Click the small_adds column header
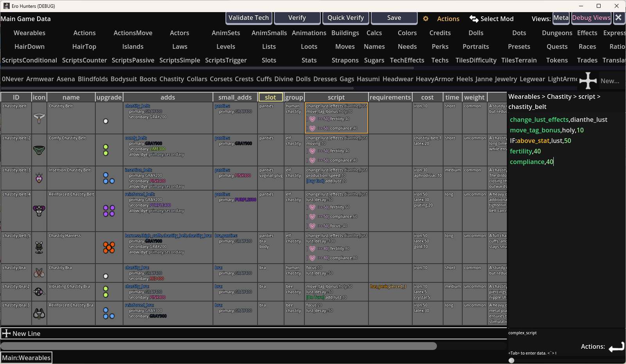 point(235,97)
